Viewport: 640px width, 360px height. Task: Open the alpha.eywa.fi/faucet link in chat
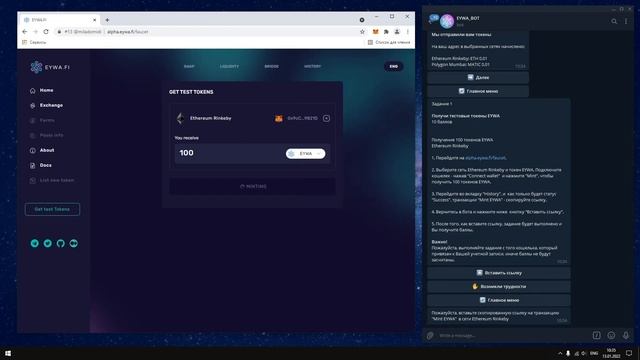pos(486,158)
